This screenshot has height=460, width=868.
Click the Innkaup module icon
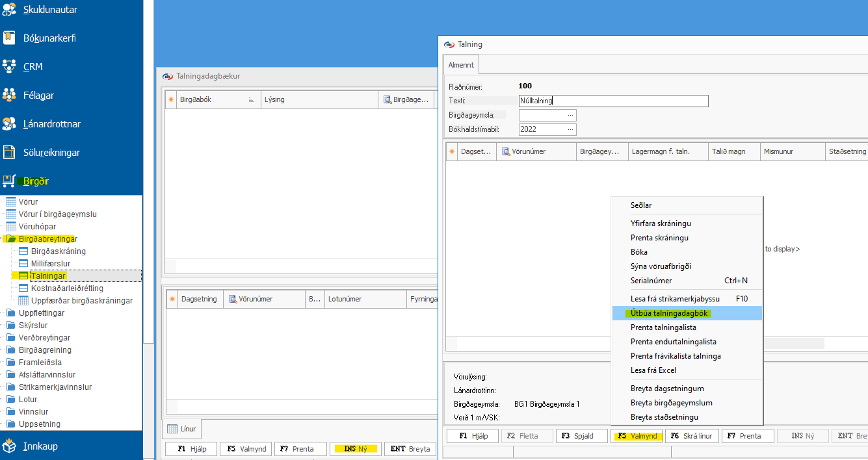(9, 446)
